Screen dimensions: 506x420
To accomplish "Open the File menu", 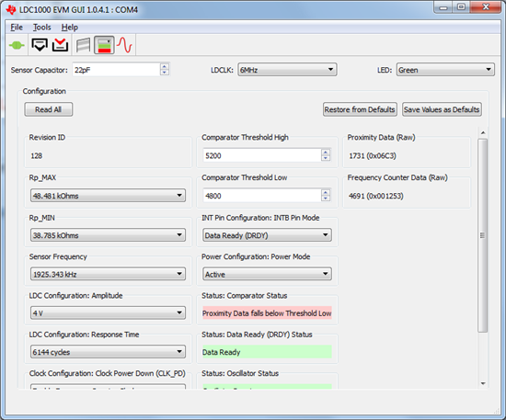I will [17, 28].
